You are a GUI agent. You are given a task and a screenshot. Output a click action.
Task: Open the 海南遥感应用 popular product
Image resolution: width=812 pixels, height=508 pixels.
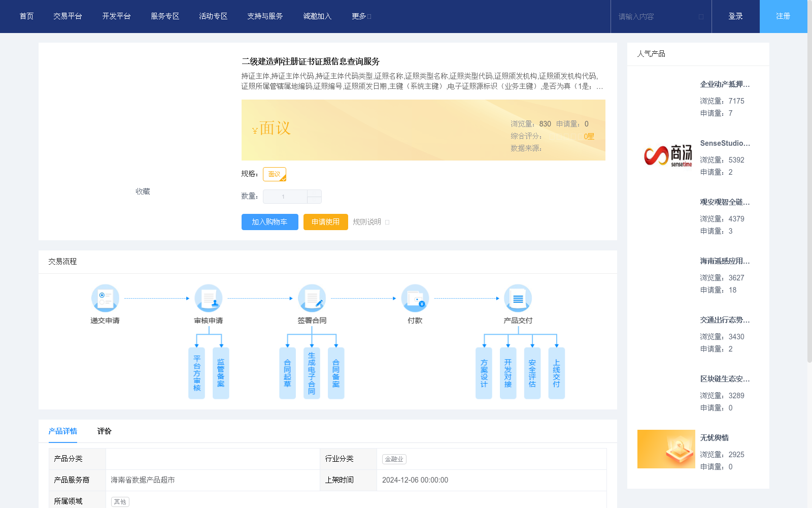pyautogui.click(x=725, y=261)
